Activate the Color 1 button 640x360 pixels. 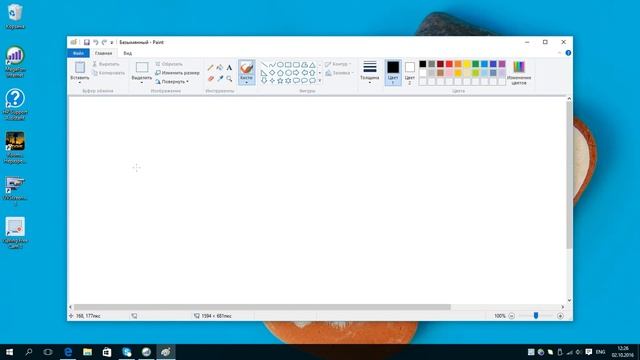point(393,73)
